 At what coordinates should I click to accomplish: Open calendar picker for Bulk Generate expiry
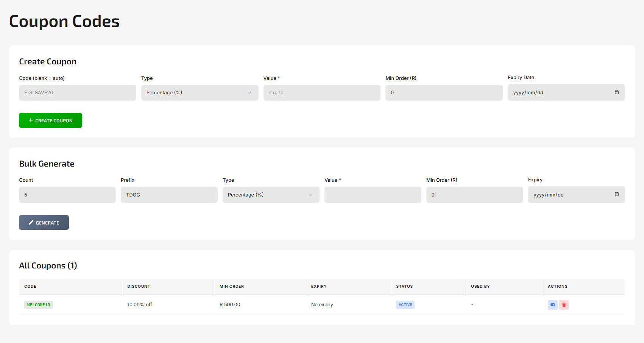[616, 195]
